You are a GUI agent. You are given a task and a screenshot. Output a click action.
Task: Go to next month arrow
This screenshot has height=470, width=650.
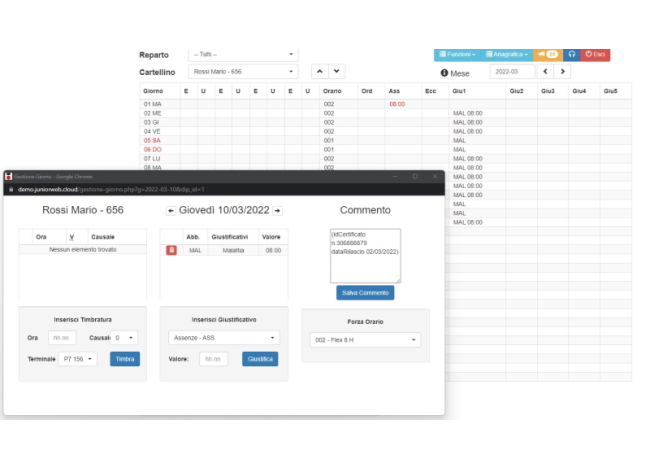click(x=563, y=72)
